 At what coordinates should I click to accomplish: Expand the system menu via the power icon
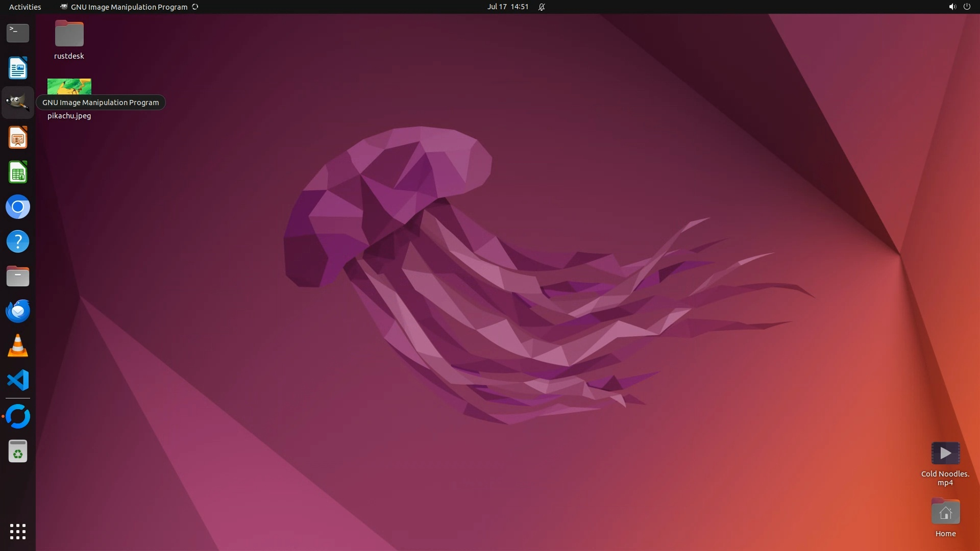[967, 7]
